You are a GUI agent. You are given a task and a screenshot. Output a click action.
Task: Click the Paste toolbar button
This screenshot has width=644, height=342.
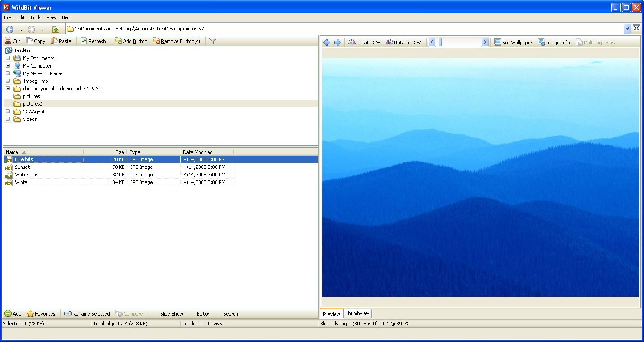[x=61, y=41]
